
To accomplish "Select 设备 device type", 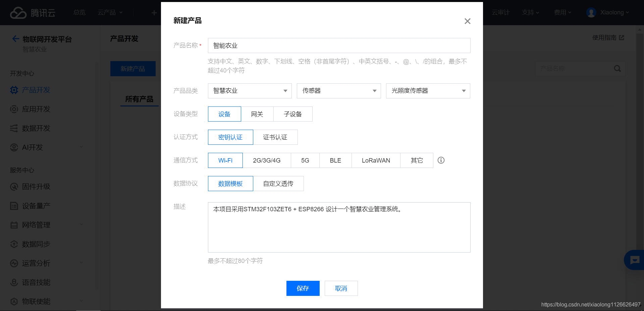I will point(224,114).
